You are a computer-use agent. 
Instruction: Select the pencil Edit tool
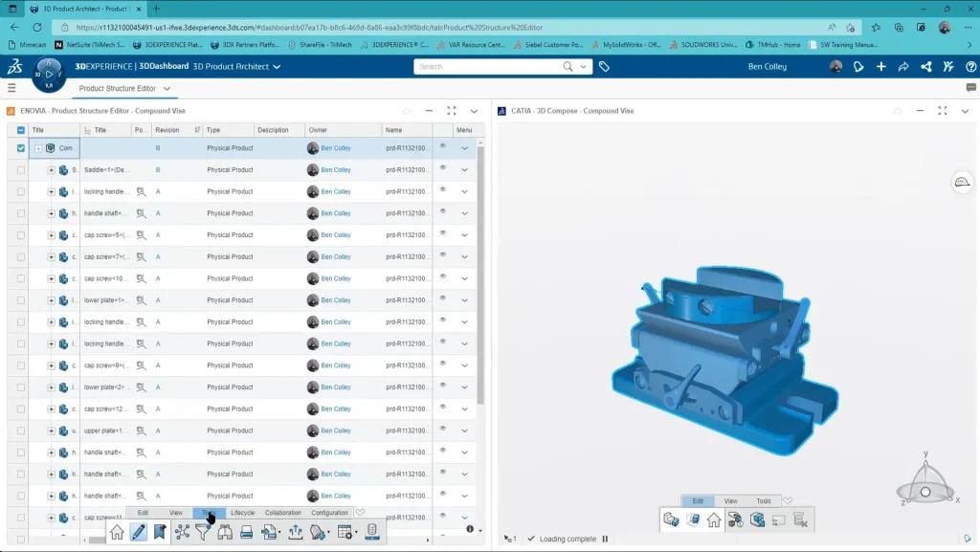click(x=138, y=532)
